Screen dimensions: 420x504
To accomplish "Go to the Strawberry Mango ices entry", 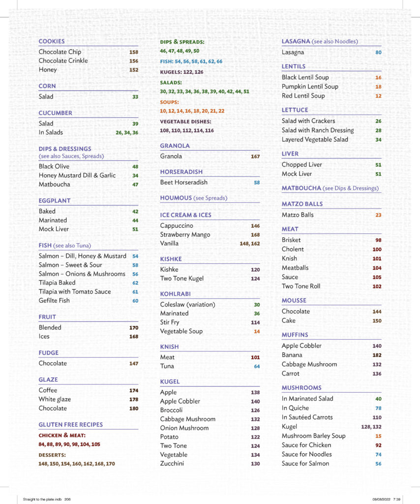I will pos(185,235).
